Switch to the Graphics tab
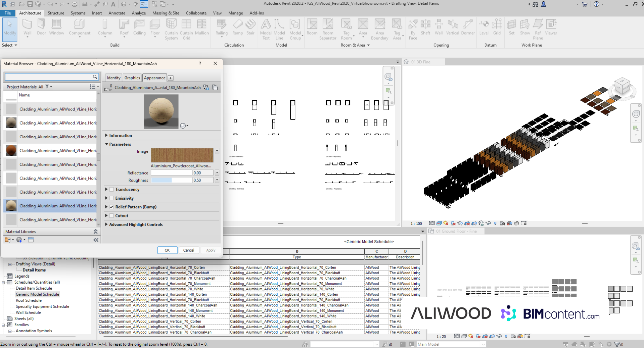 tap(132, 78)
